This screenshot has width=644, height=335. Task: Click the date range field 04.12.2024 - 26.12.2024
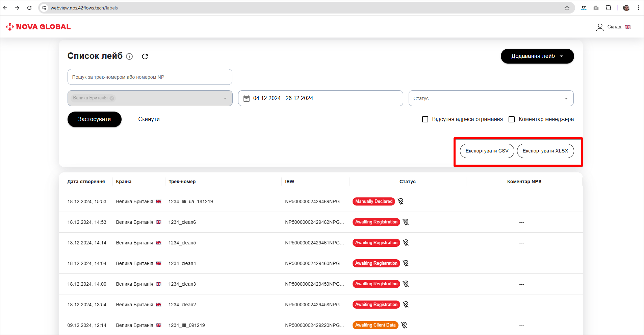(x=320, y=98)
